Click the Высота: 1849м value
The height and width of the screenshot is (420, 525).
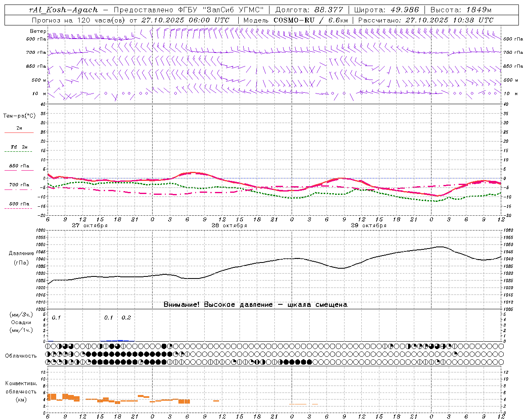(461, 10)
